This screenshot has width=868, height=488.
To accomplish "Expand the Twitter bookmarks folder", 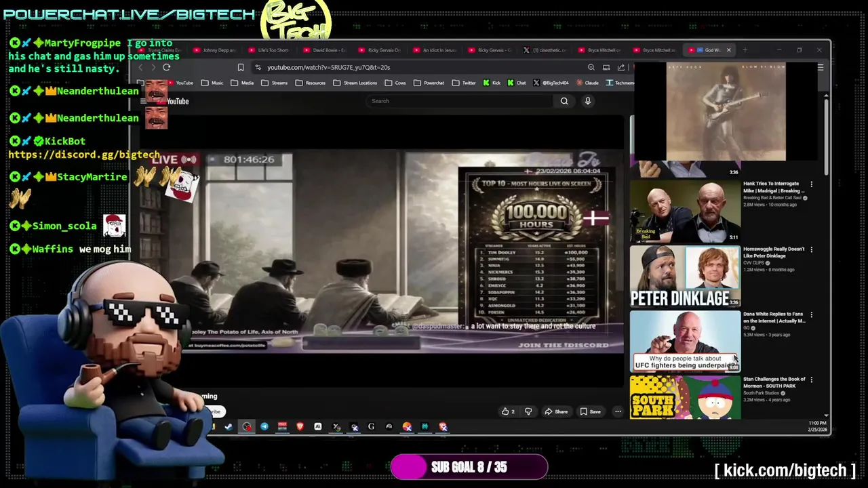I will click(464, 83).
